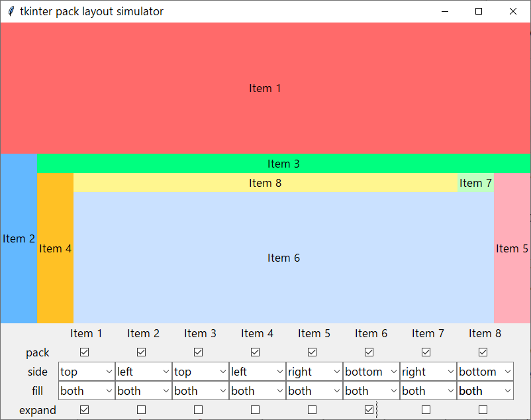Uncheck the pack checkbox for Item 2

pyautogui.click(x=141, y=352)
